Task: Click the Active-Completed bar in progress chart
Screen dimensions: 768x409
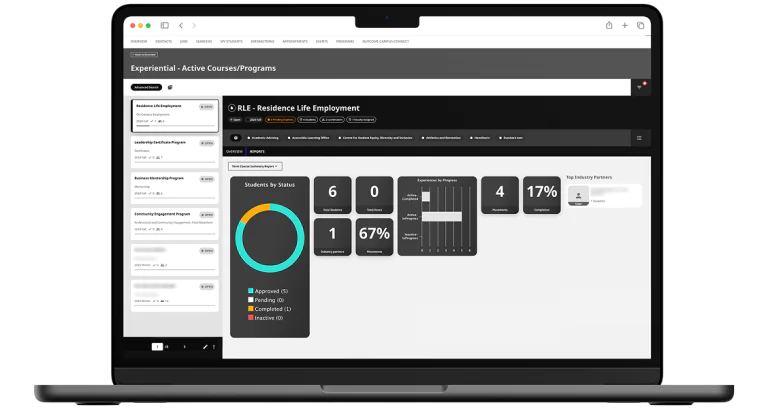Action: (426, 196)
